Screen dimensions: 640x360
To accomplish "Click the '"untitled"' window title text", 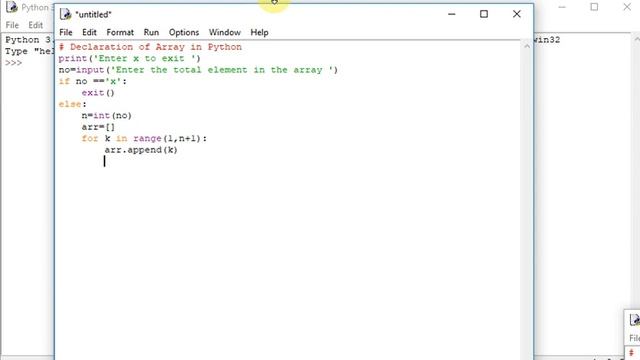I will [93, 15].
